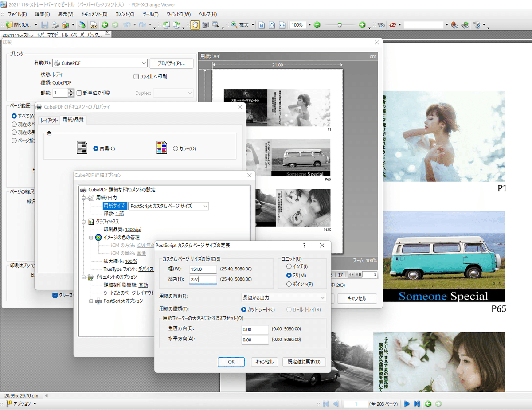Toggle 部単位で印刷 checkbox
The width and height of the screenshot is (532, 410).
[x=79, y=93]
